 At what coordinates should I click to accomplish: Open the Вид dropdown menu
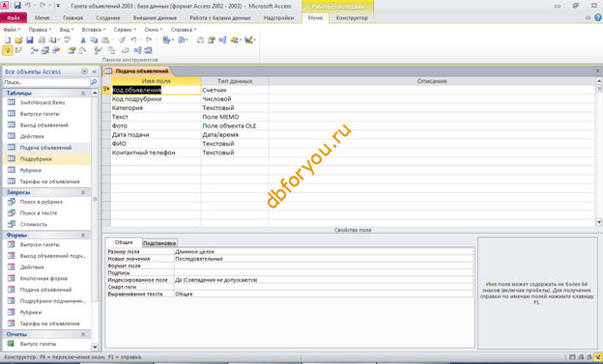[x=66, y=30]
